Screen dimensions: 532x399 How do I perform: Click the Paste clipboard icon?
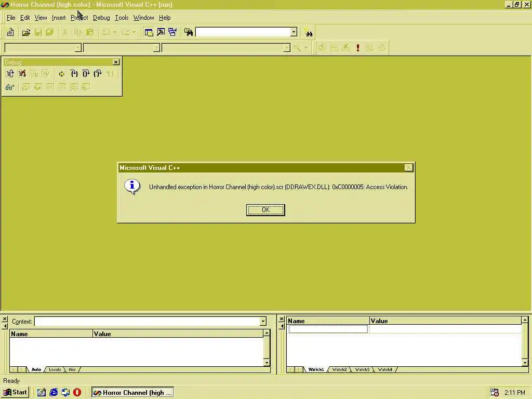coord(90,32)
